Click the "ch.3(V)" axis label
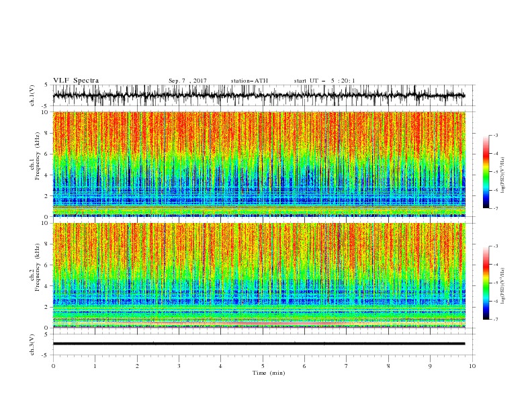Image resolution: width=532 pixels, height=411 pixels. tap(32, 345)
